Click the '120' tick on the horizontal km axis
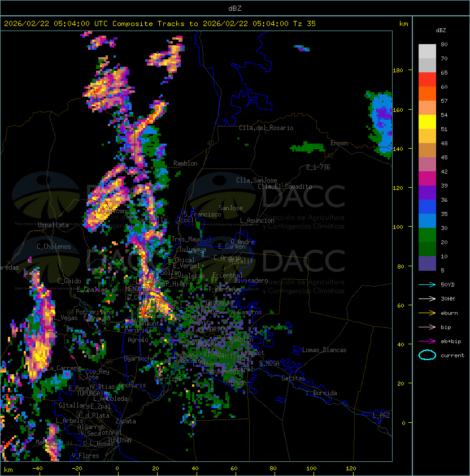The height and width of the screenshot is (476, 470). pos(351,469)
